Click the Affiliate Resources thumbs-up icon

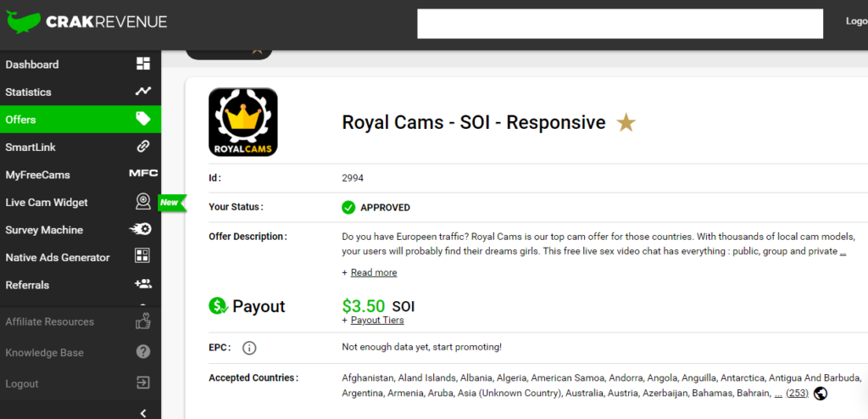[143, 321]
